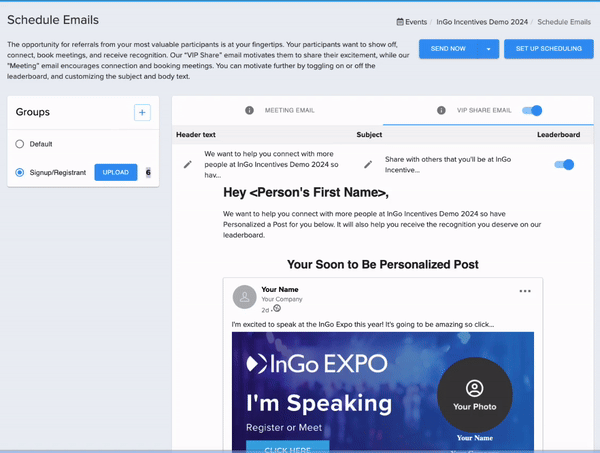This screenshot has width=600, height=453.
Task: Click the Groups panel title
Action: click(33, 112)
